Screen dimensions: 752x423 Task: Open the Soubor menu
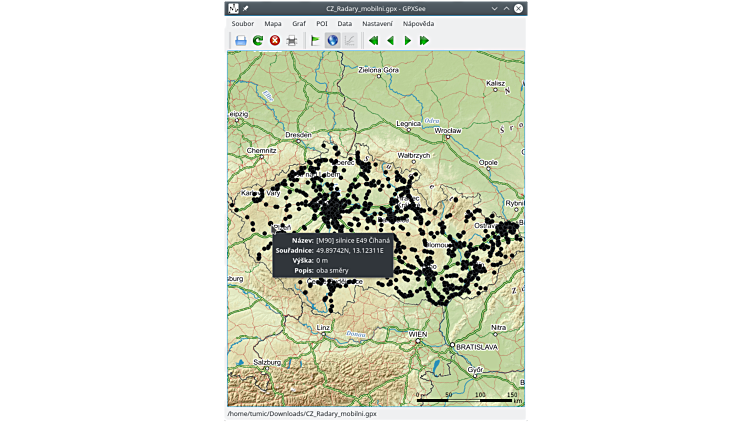tap(242, 23)
